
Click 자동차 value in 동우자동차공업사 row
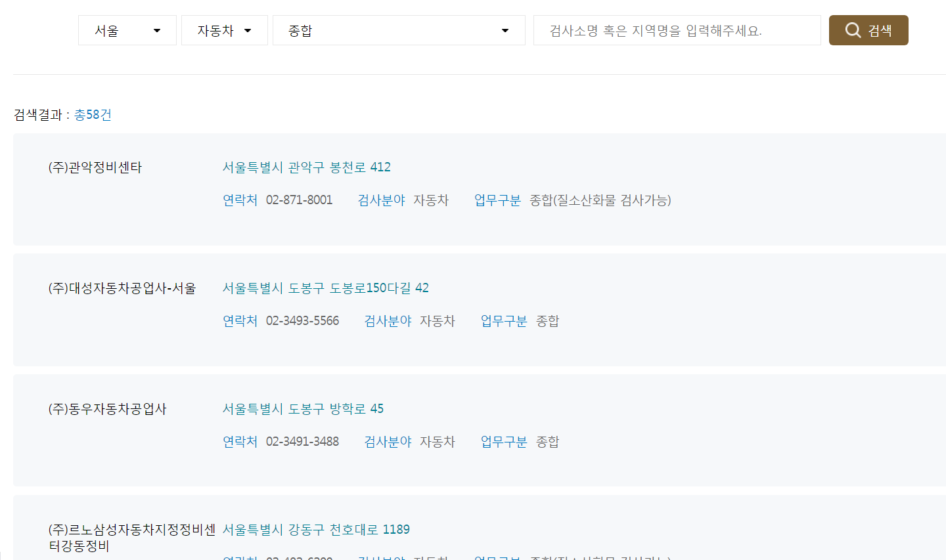(x=438, y=442)
